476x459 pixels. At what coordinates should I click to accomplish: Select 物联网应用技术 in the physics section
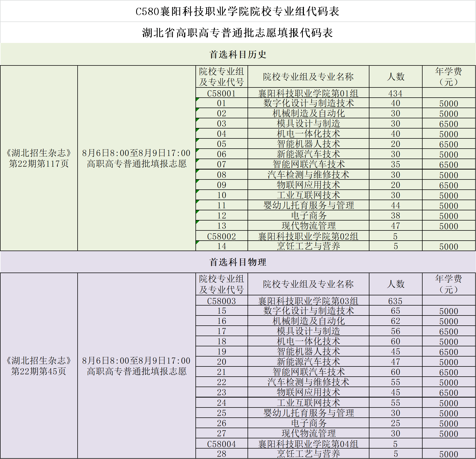(x=308, y=392)
